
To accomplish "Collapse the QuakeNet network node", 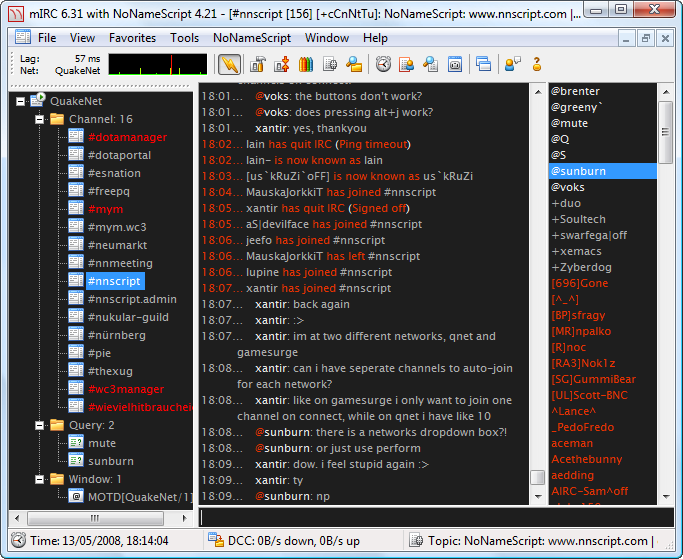I will point(20,101).
